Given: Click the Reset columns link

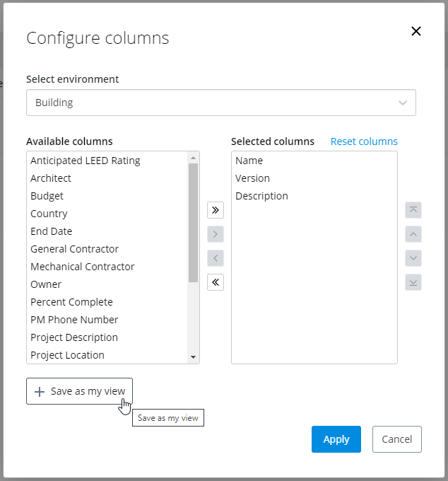Looking at the screenshot, I should click(x=364, y=141).
